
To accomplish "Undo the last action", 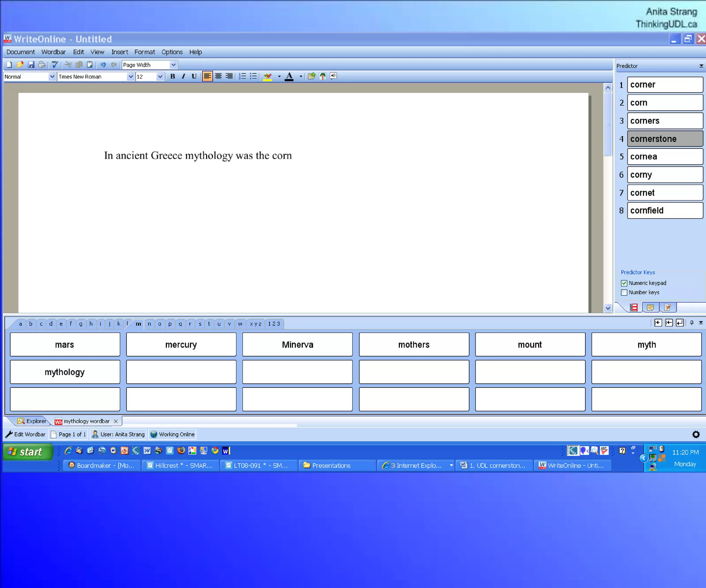I will (x=103, y=64).
